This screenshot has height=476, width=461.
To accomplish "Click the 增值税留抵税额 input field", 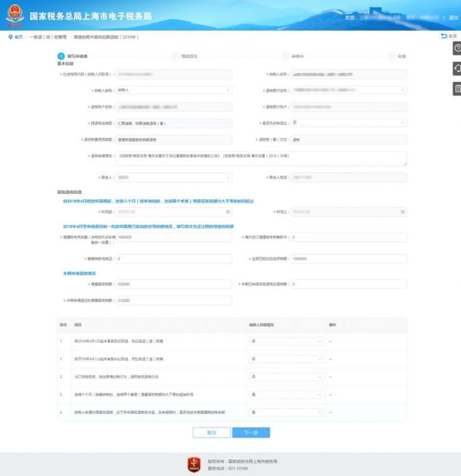I will (x=173, y=284).
